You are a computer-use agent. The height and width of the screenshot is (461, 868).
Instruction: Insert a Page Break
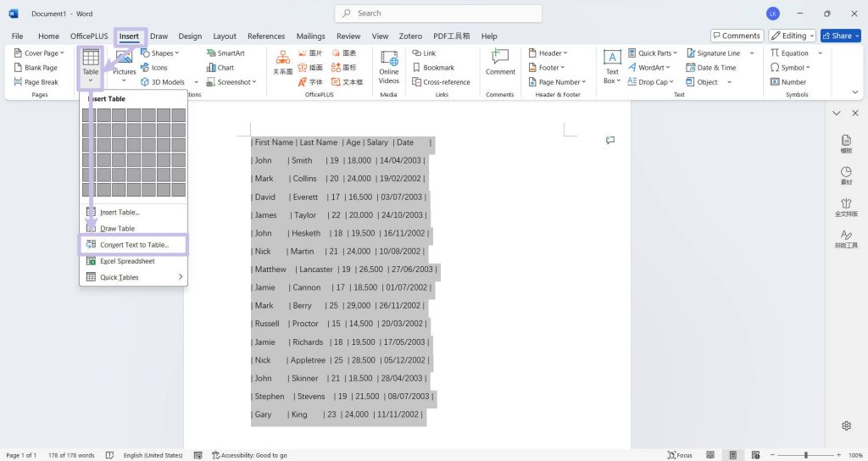pyautogui.click(x=36, y=82)
